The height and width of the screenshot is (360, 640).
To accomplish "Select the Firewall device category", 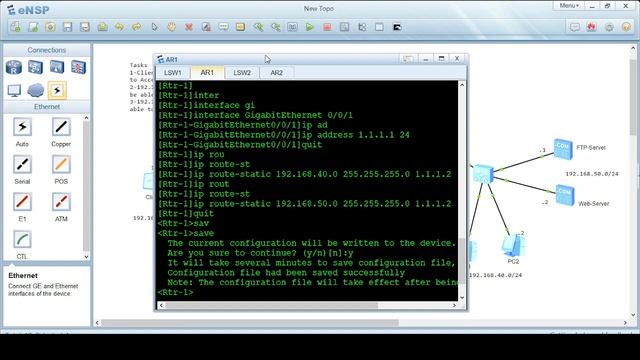I will click(x=78, y=67).
